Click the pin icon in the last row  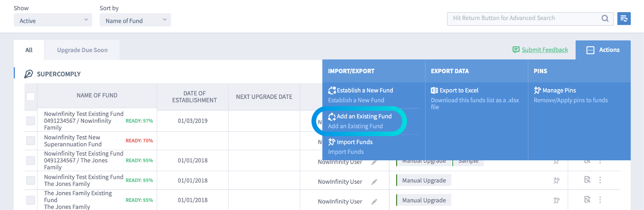pos(556,200)
